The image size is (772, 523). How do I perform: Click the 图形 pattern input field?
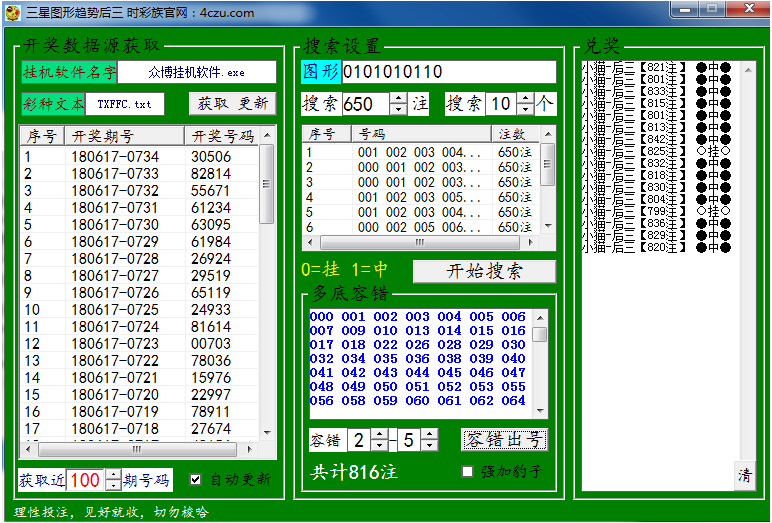[x=448, y=72]
